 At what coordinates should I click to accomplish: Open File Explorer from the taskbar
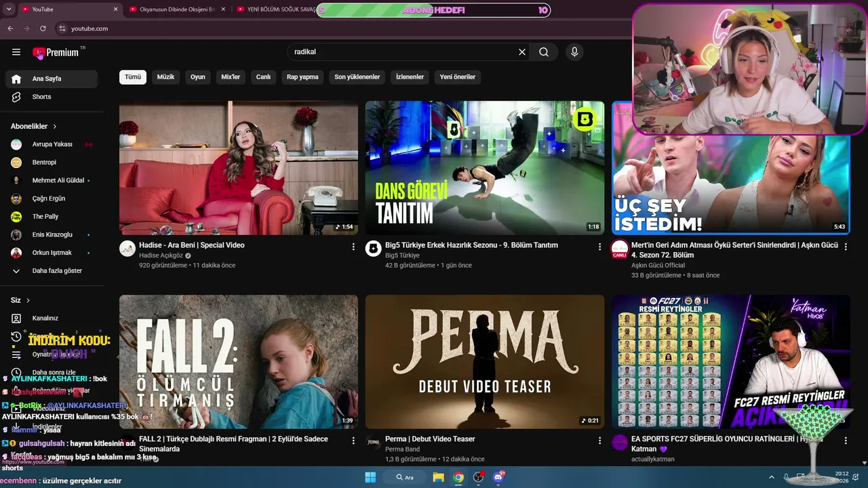pyautogui.click(x=438, y=477)
